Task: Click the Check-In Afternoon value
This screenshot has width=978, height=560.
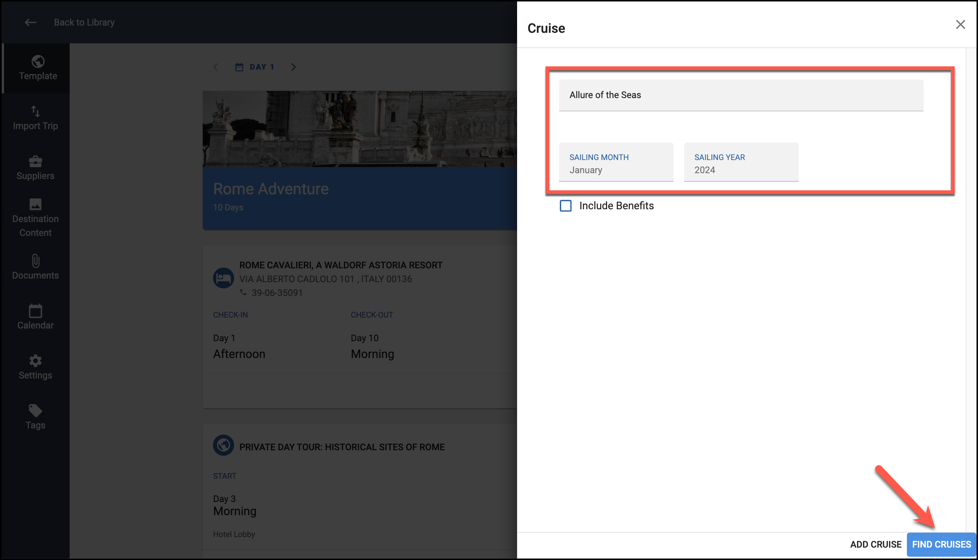Action: [x=239, y=354]
